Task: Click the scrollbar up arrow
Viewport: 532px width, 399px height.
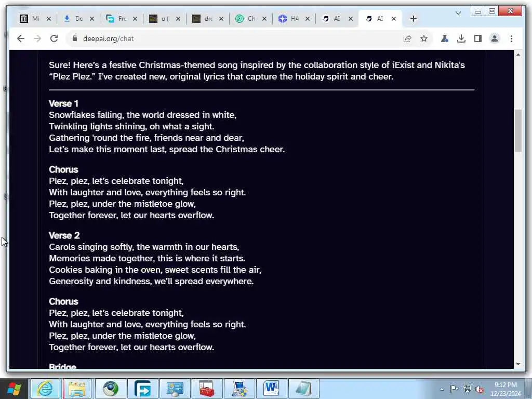Action: pos(518,55)
